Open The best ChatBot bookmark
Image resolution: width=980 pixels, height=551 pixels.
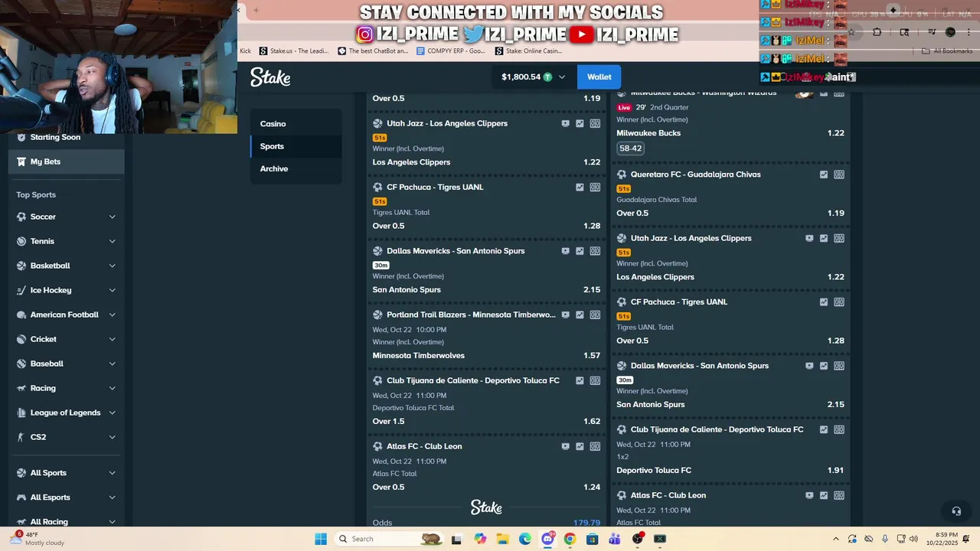point(374,51)
